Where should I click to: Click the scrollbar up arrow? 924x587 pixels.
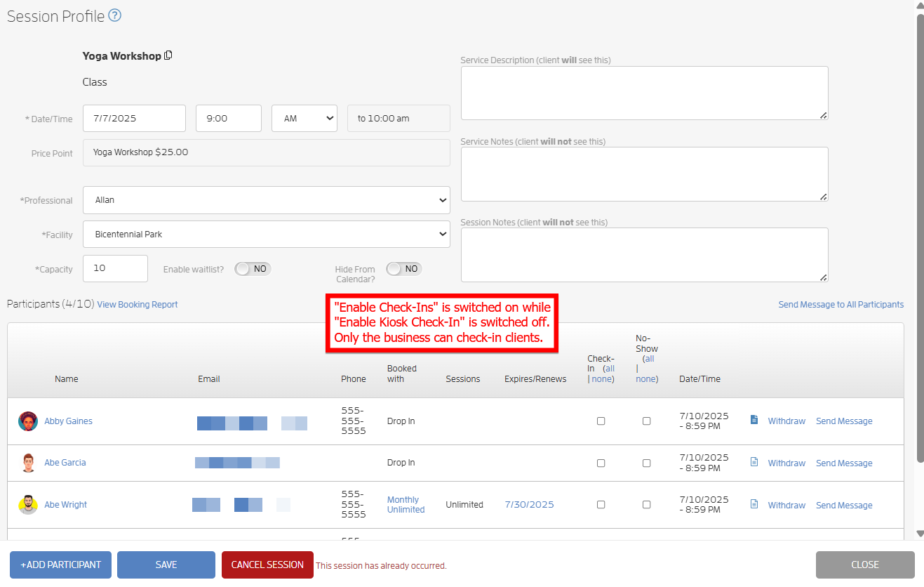tap(920, 5)
